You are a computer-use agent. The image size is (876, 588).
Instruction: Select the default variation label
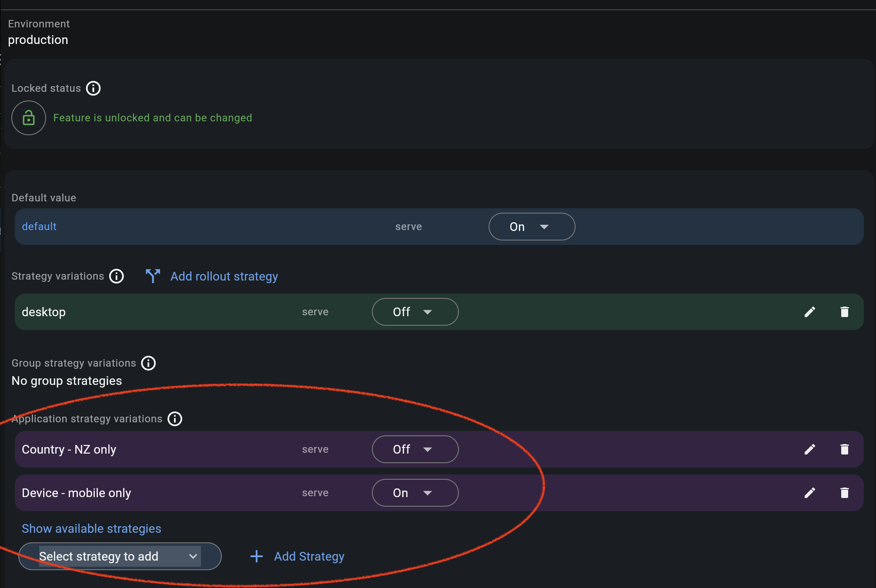[x=39, y=227]
